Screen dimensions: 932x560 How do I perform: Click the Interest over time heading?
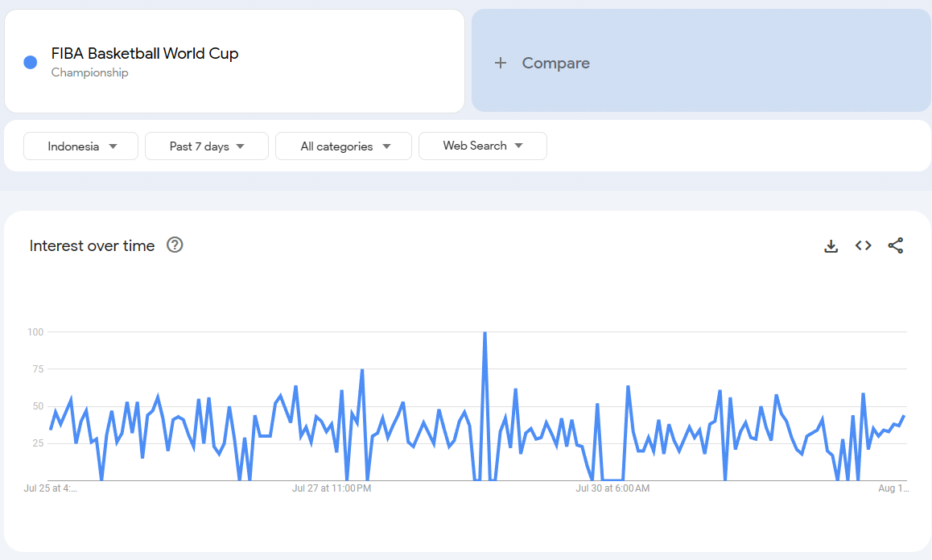click(92, 246)
